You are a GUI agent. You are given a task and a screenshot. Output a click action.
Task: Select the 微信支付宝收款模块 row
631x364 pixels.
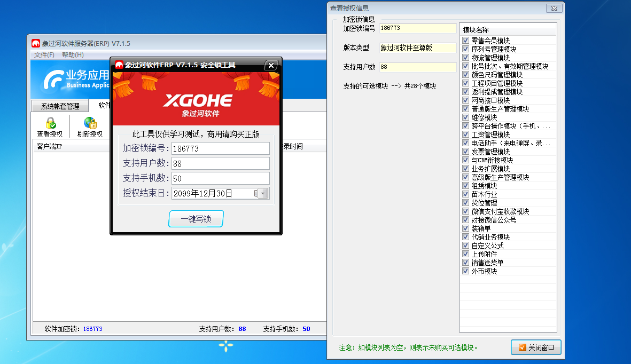(x=508, y=211)
